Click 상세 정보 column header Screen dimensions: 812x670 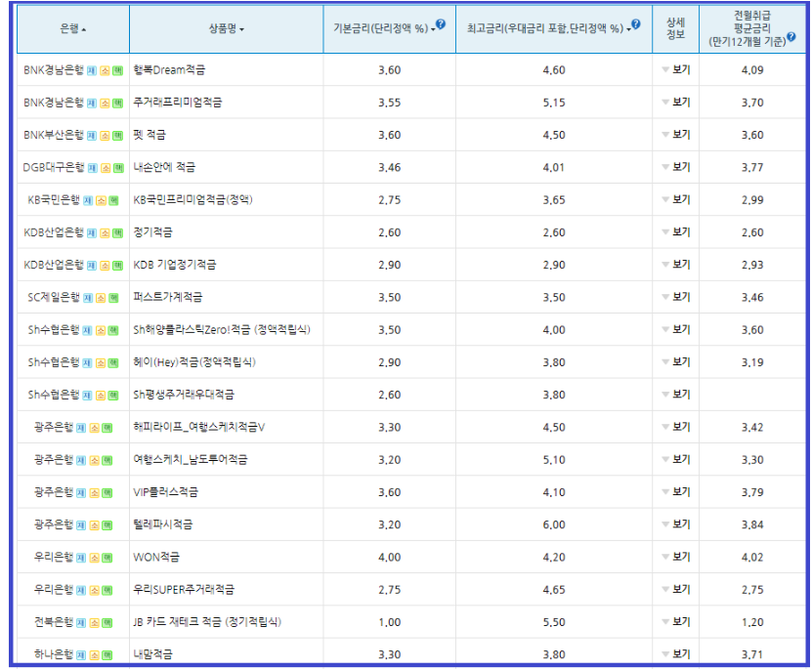point(675,28)
